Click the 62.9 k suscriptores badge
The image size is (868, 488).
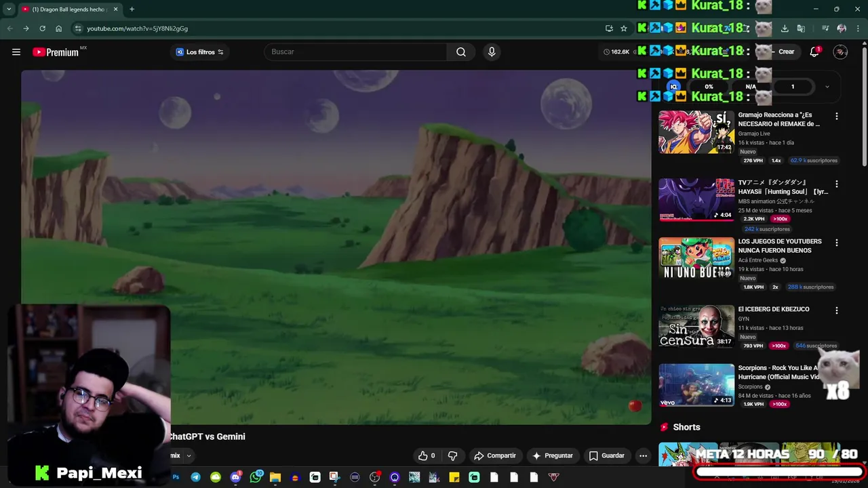814,161
